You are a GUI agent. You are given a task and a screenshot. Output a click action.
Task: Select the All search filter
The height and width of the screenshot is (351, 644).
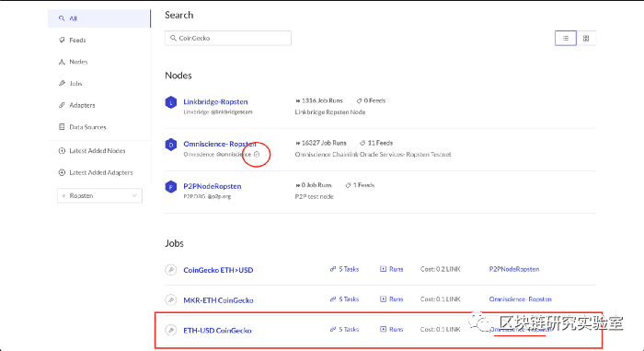[99, 18]
